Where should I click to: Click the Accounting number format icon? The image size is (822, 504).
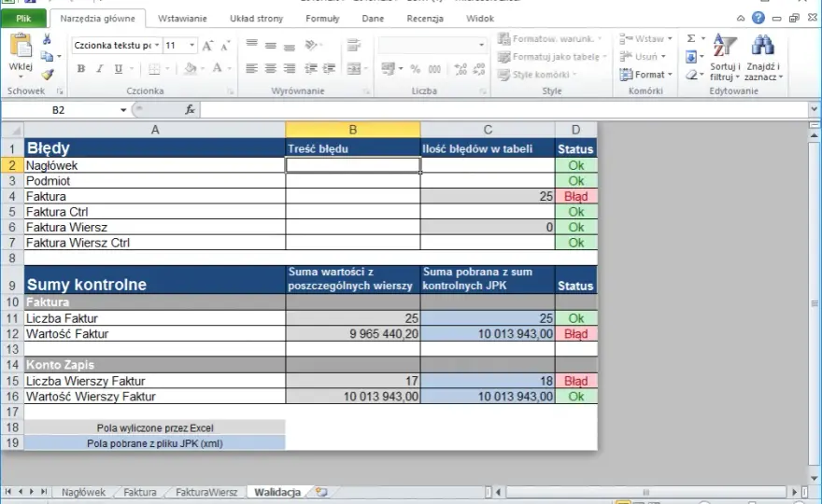coord(389,69)
